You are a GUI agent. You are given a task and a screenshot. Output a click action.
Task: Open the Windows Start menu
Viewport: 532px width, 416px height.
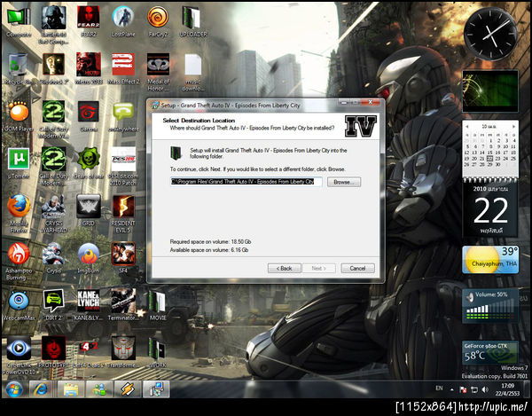[14, 389]
